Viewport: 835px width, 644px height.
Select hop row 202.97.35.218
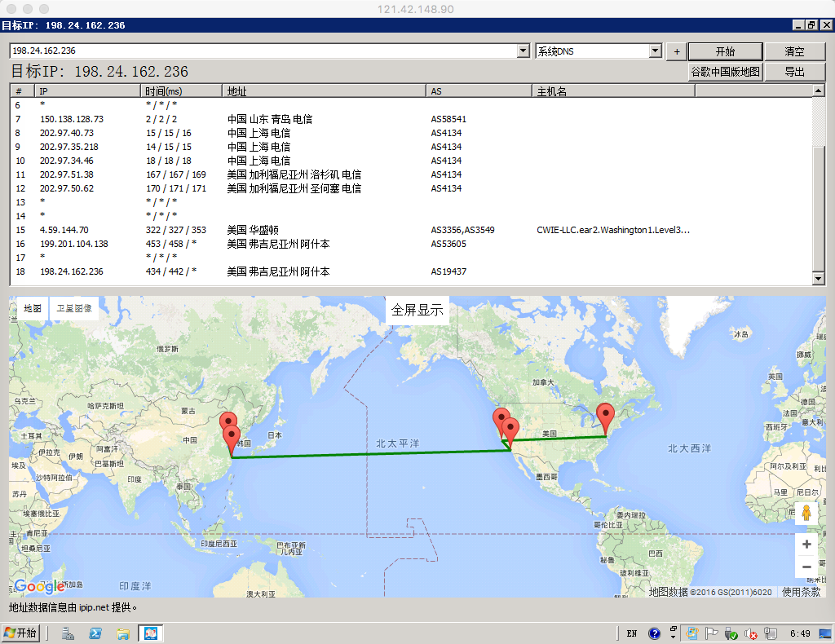click(410, 147)
